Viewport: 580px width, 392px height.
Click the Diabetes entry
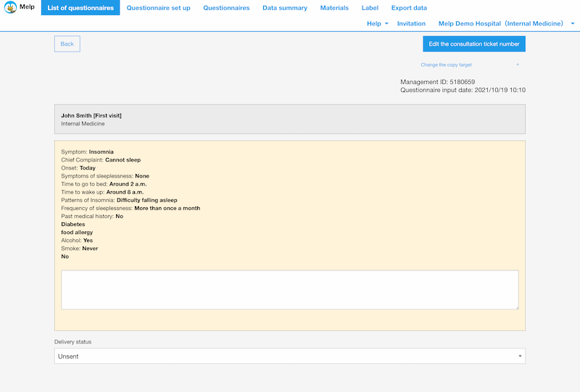[73, 224]
